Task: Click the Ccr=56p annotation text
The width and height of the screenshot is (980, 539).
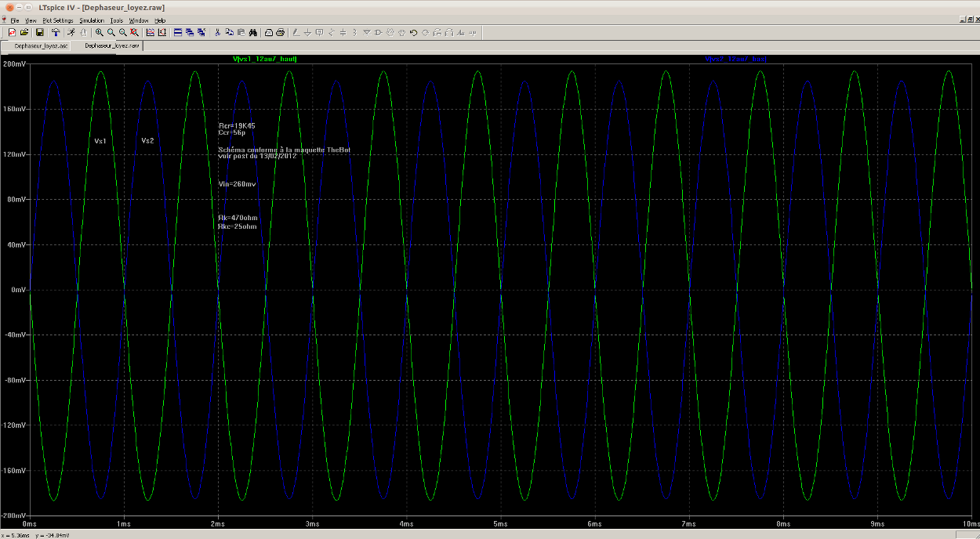Action: (232, 132)
